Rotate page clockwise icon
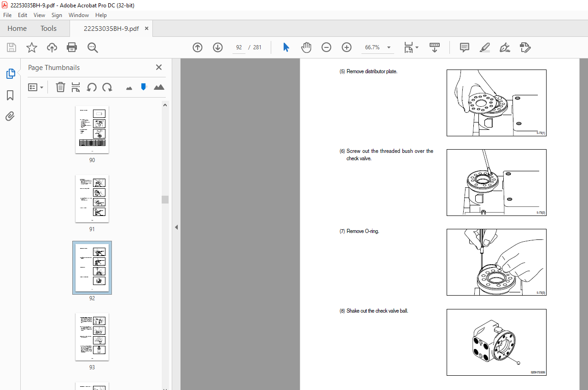This screenshot has width=588, height=390. coord(107,87)
